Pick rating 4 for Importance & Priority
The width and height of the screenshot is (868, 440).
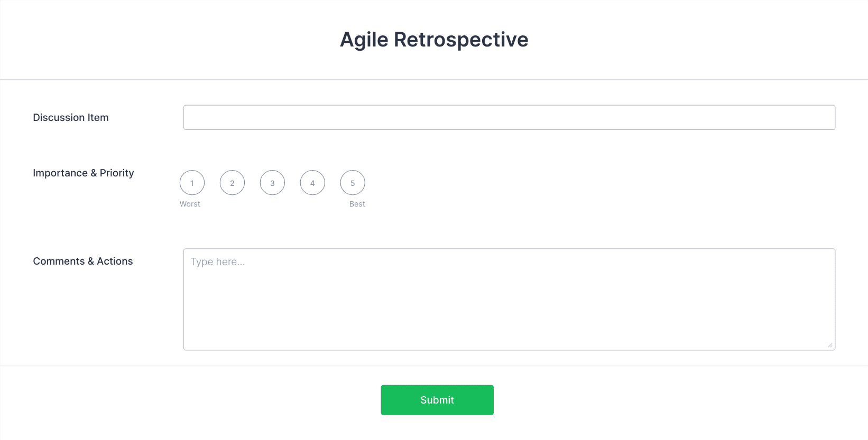(312, 183)
